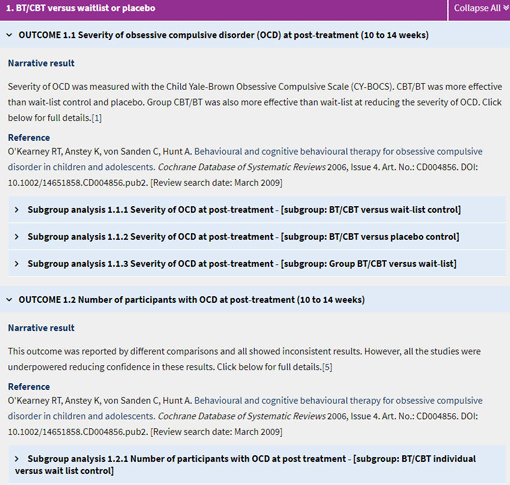510x485 pixels.
Task: Collapse the Outcome 1.1 chevron arrow
Action: 9,35
